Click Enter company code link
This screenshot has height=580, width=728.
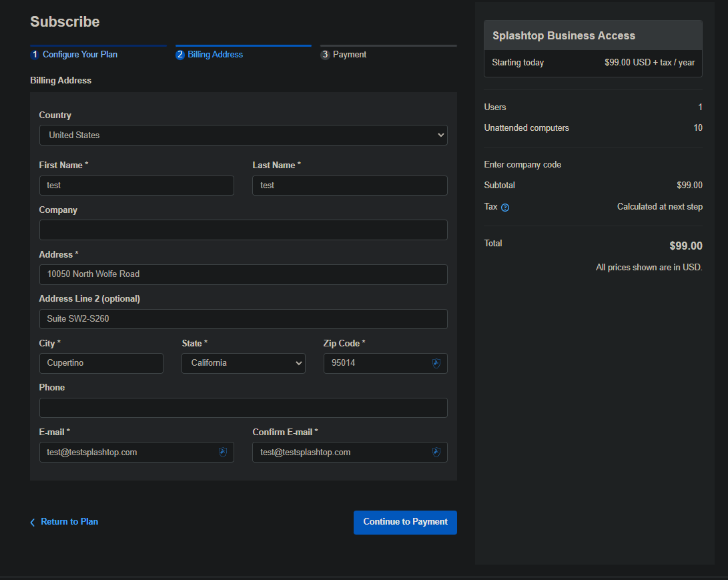pos(522,165)
